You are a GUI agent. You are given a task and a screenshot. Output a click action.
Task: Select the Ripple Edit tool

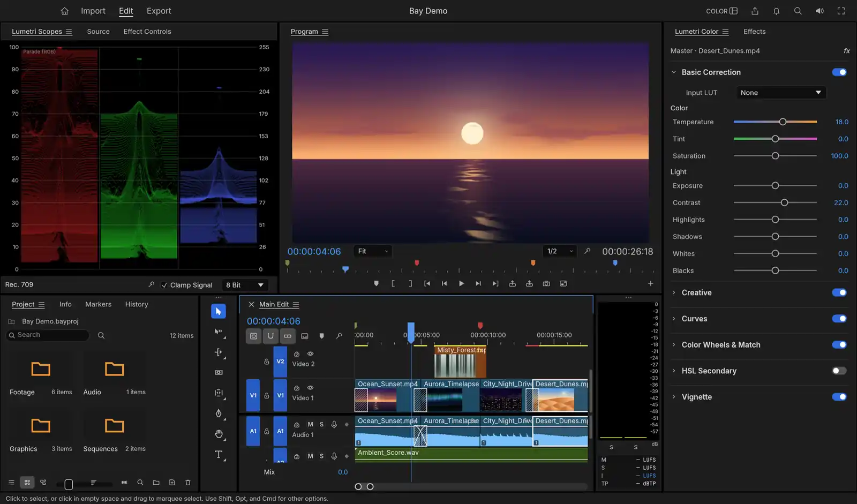point(218,352)
